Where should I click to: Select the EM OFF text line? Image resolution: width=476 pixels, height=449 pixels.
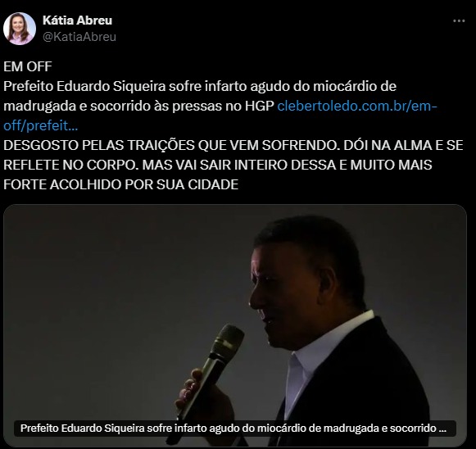pos(28,66)
